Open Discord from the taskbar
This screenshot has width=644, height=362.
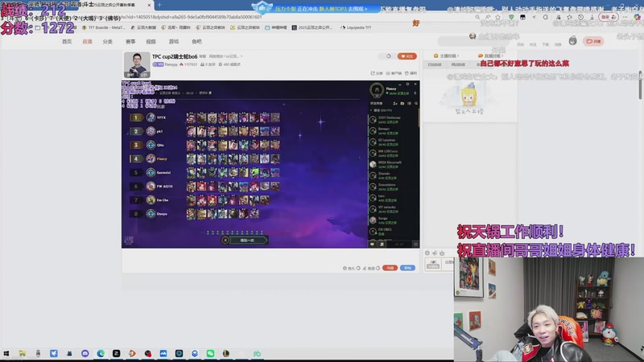coord(85,353)
